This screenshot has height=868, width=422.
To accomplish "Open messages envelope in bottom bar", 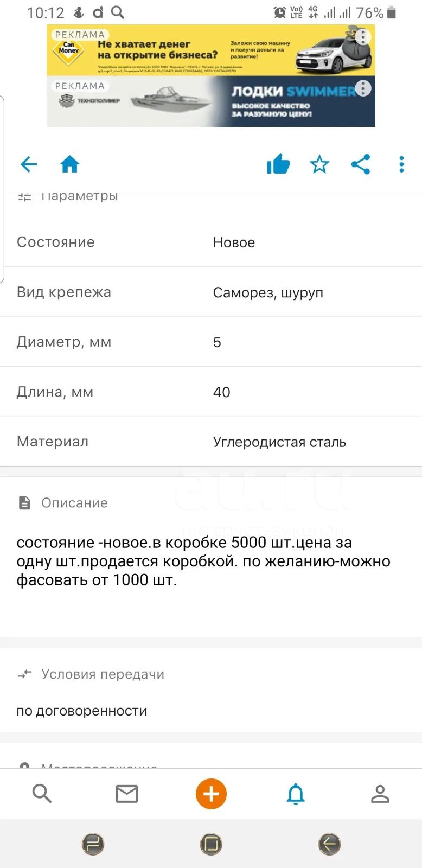I will coord(127,794).
